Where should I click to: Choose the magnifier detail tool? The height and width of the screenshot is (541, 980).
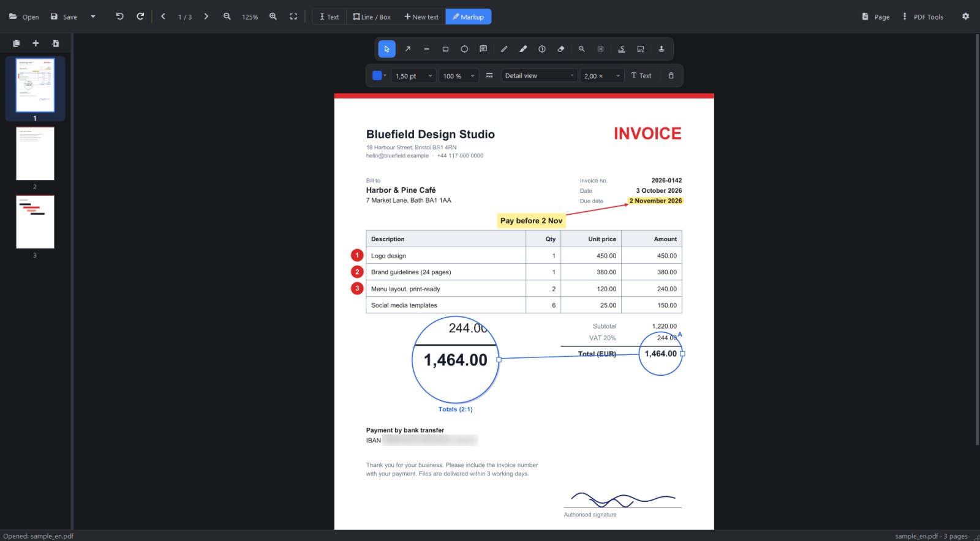tap(582, 49)
